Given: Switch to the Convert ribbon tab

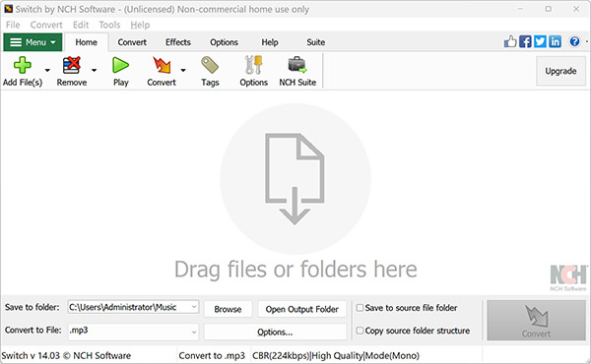Looking at the screenshot, I should pyautogui.click(x=132, y=42).
